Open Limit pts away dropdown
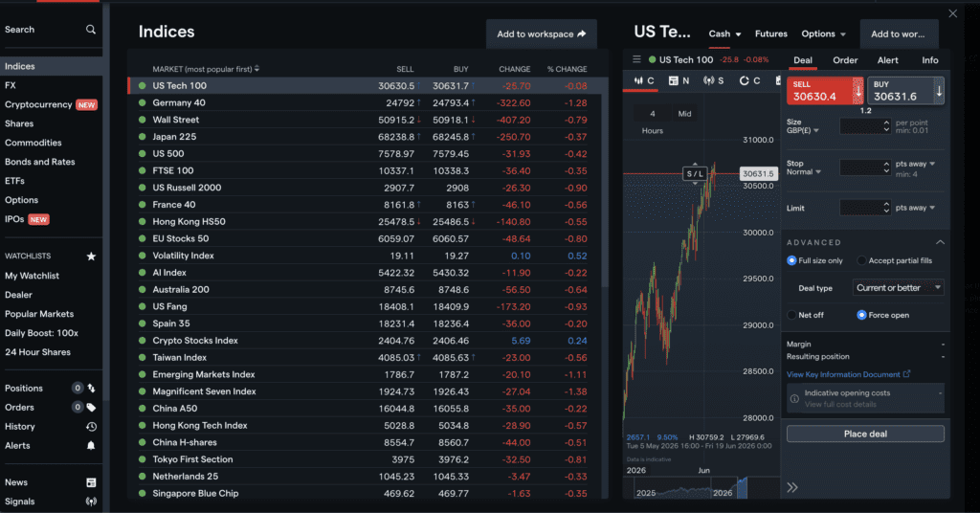 click(x=915, y=208)
